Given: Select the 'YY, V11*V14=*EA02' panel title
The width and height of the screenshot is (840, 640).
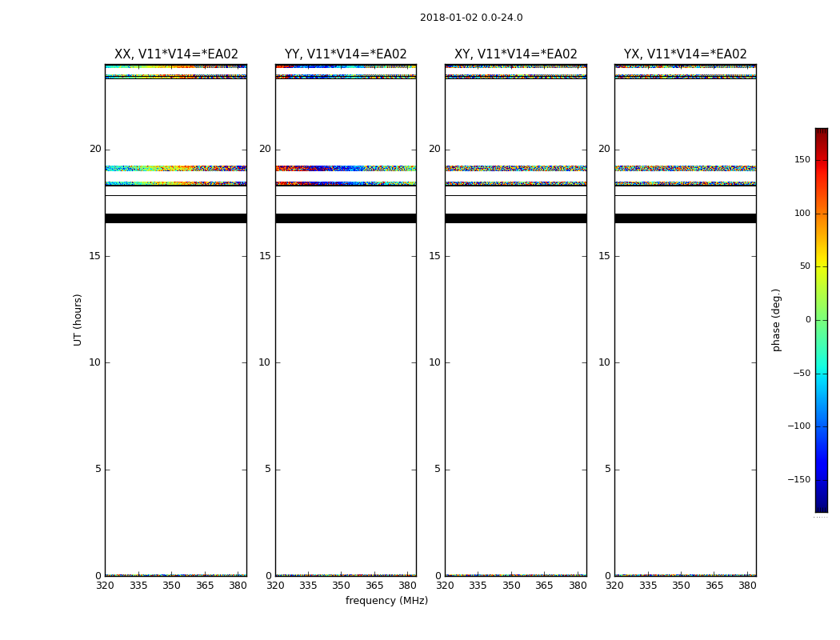Looking at the screenshot, I should pos(346,54).
